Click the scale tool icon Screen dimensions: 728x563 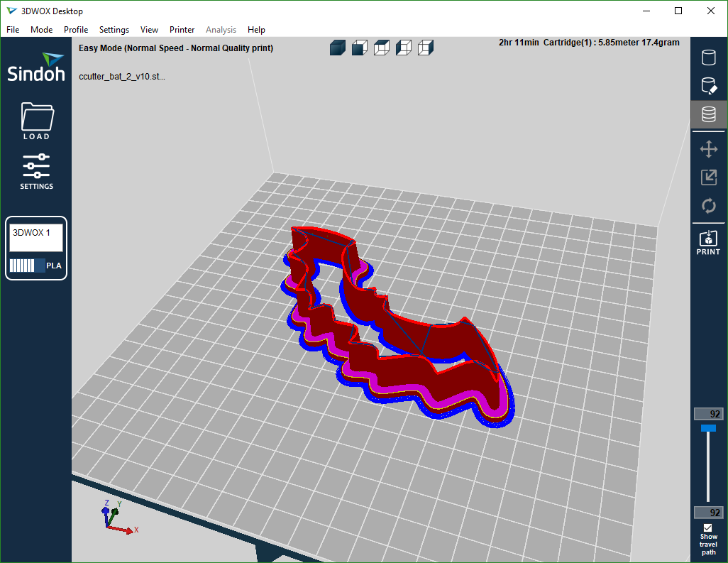(x=708, y=177)
